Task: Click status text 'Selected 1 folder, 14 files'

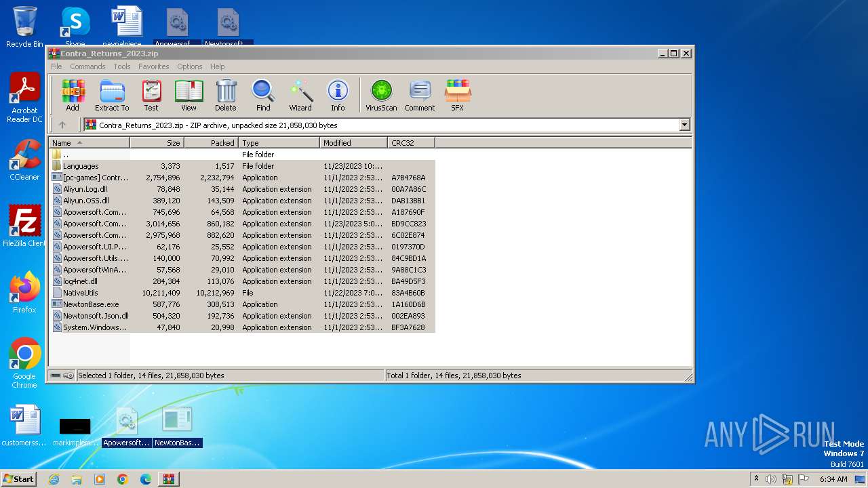Action: [x=151, y=375]
